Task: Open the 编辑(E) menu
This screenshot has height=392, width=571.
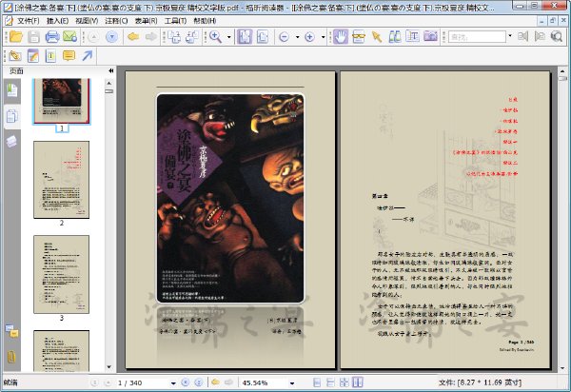Action: coord(57,21)
